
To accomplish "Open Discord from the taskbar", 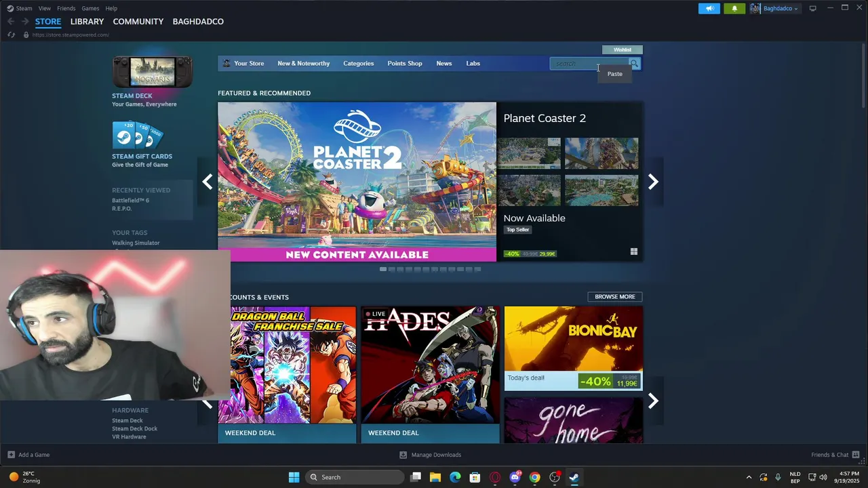I will point(515,477).
